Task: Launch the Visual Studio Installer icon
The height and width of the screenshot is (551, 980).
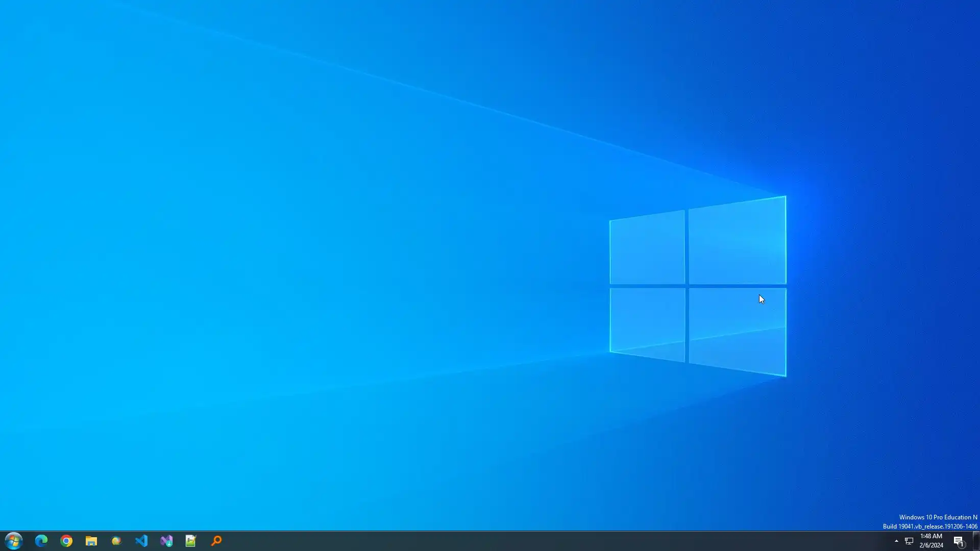Action: 166,541
